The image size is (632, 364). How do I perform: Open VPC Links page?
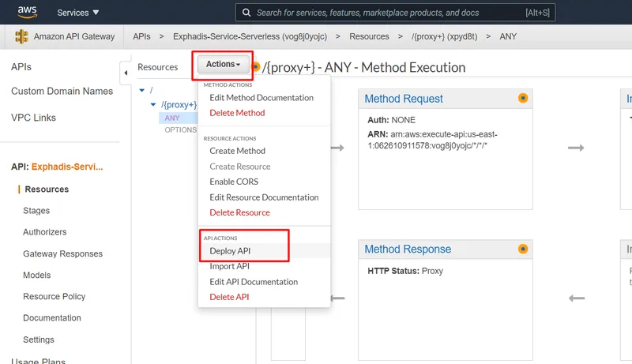pos(33,118)
